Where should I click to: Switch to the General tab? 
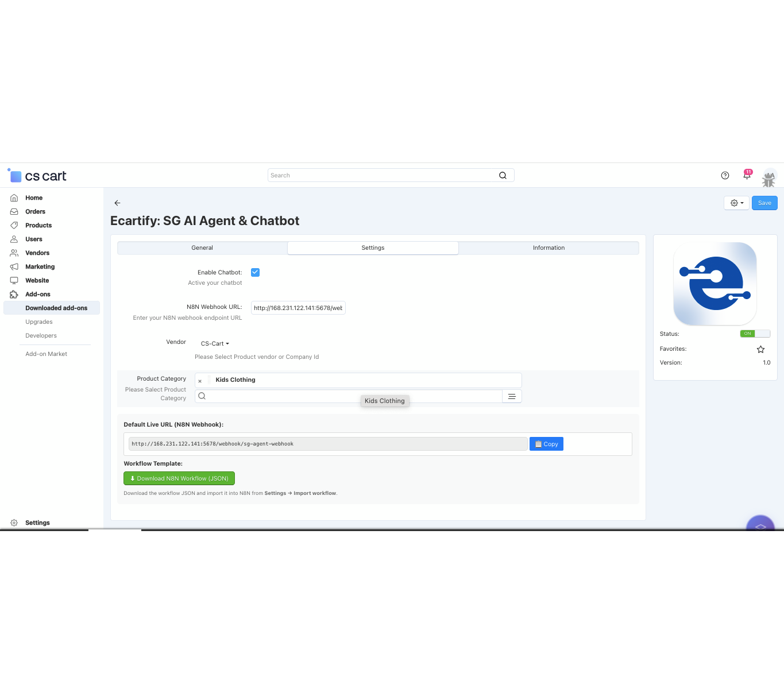pyautogui.click(x=202, y=248)
